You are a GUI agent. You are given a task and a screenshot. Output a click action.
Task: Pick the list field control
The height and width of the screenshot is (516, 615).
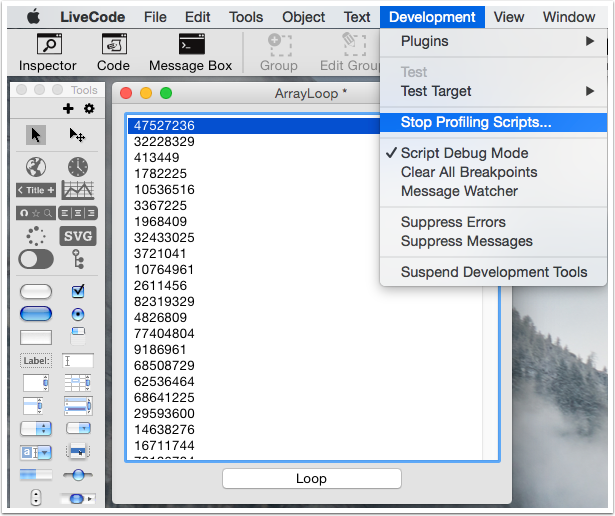coord(33,405)
